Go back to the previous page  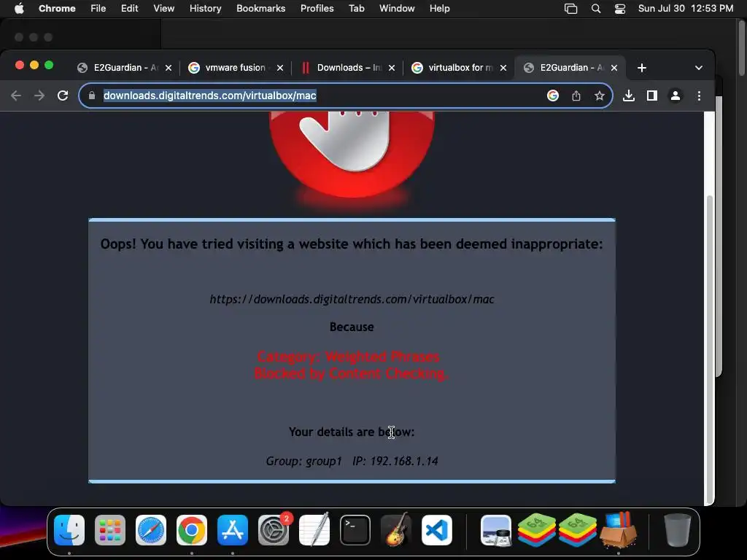pos(16,96)
